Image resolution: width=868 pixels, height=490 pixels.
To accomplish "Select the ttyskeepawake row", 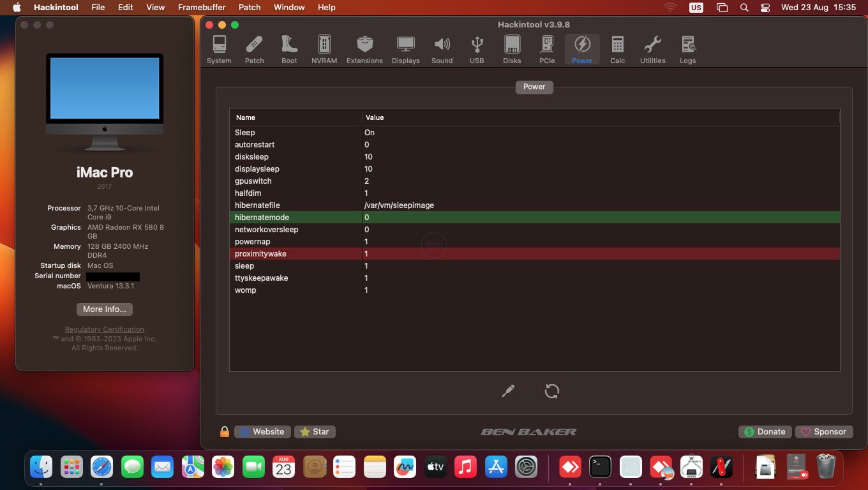I will (535, 278).
